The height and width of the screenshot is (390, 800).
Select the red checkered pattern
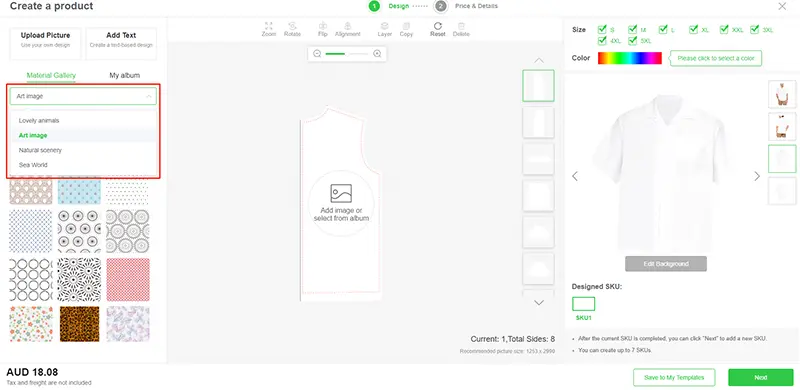[x=128, y=279]
